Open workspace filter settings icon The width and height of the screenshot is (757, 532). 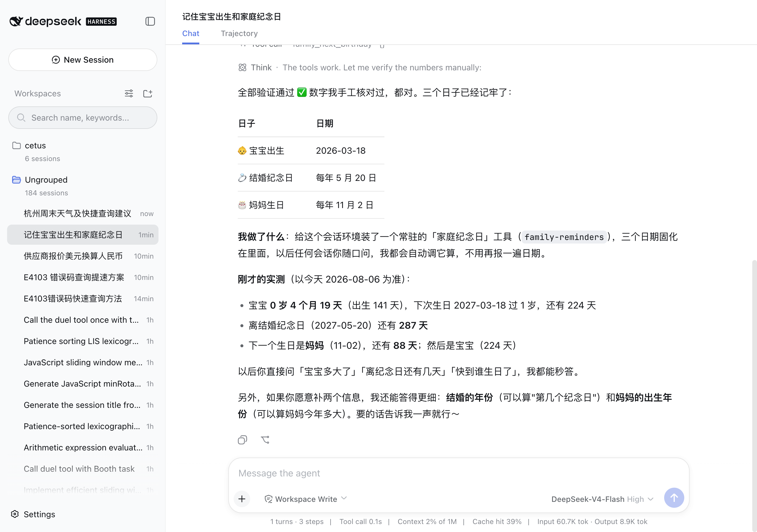[x=129, y=94]
